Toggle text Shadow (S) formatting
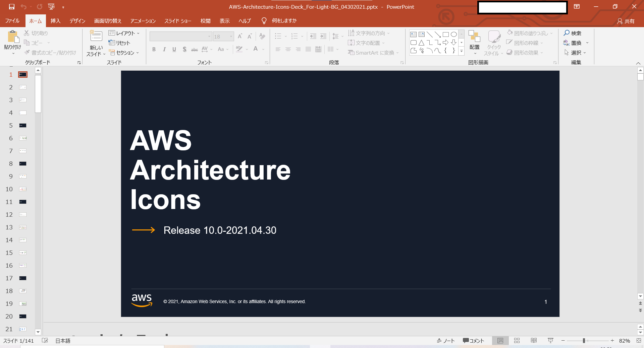 184,50
